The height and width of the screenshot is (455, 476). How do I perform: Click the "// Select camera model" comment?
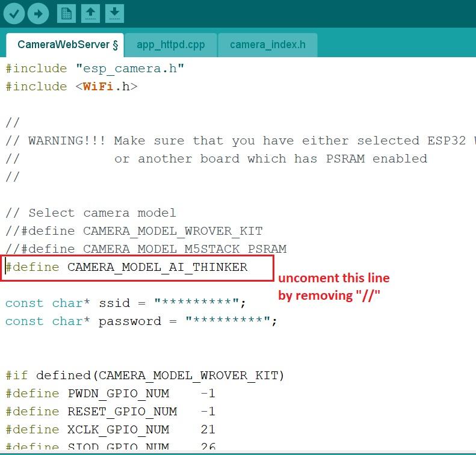point(90,213)
